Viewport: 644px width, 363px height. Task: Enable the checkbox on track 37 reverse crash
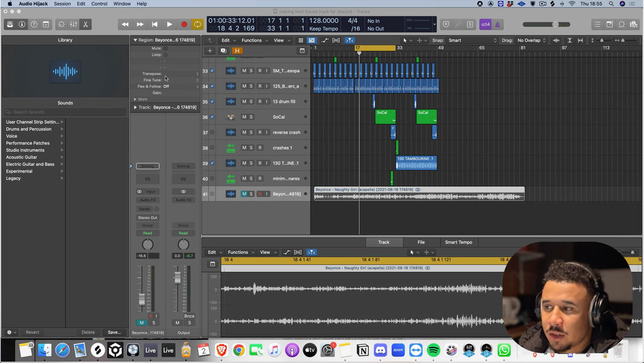coord(212,133)
